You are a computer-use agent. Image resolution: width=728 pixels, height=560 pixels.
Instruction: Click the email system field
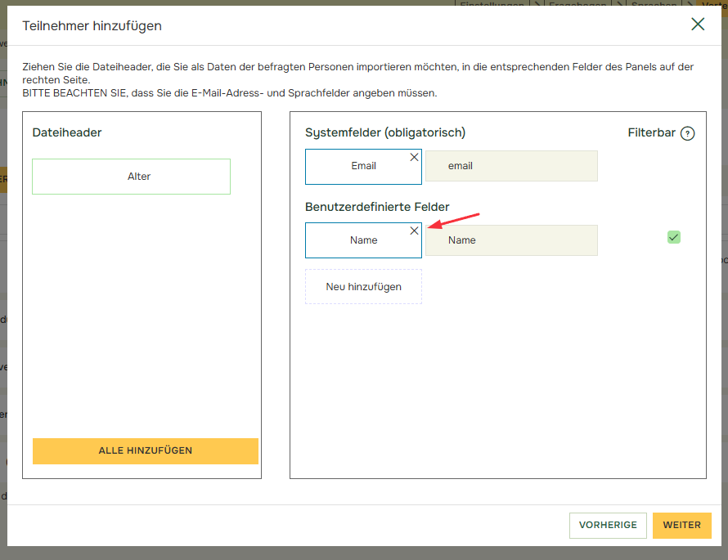click(x=511, y=166)
